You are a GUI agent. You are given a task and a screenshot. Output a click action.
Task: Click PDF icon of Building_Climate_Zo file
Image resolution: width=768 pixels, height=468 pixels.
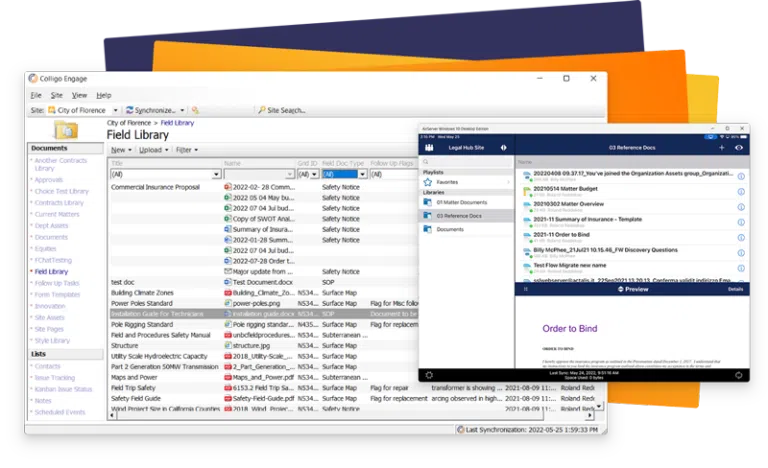coord(228,293)
